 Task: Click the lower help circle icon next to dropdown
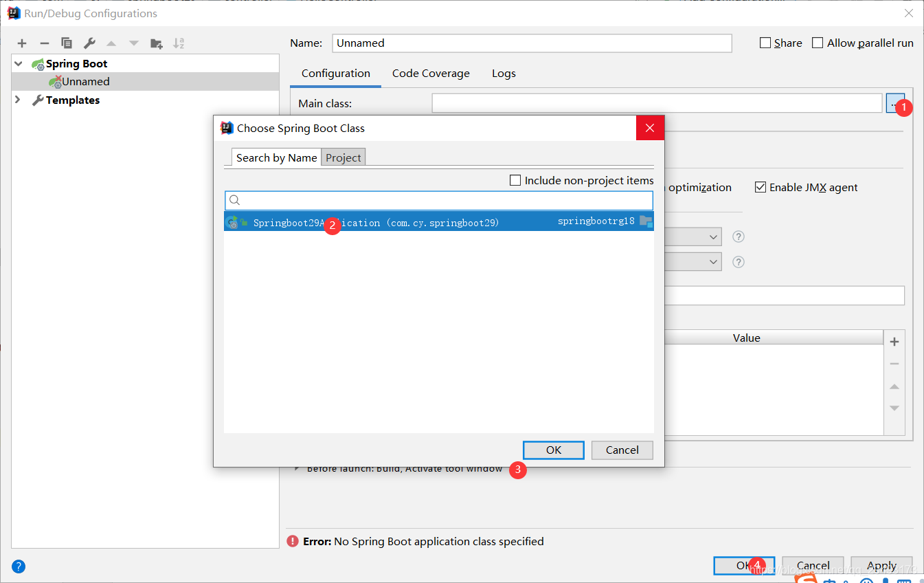pyautogui.click(x=739, y=262)
